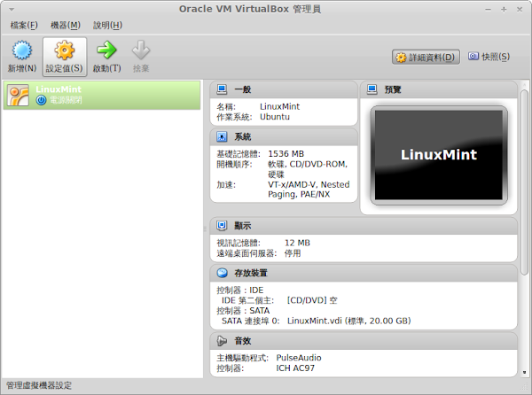Select the LinuxMint virtual machine entry
Screen dimensions: 532x395
coord(102,95)
